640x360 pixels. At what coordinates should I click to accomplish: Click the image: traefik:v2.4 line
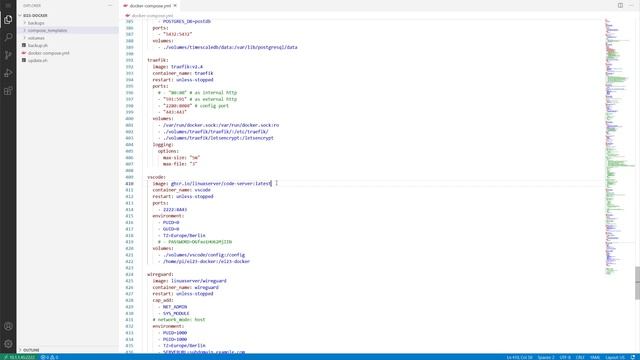click(178, 67)
